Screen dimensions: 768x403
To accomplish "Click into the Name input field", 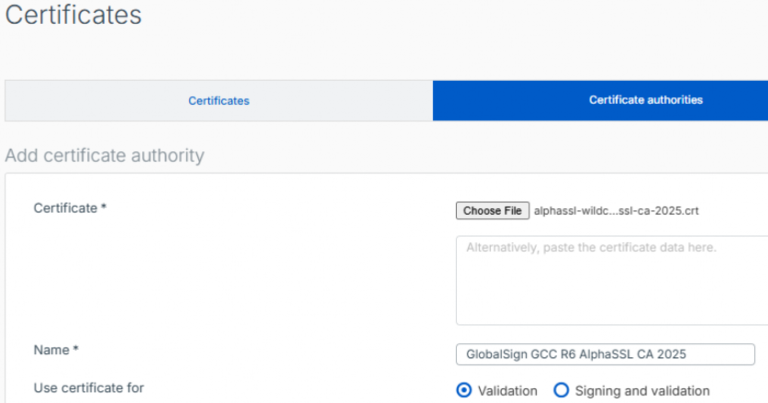I will (605, 355).
